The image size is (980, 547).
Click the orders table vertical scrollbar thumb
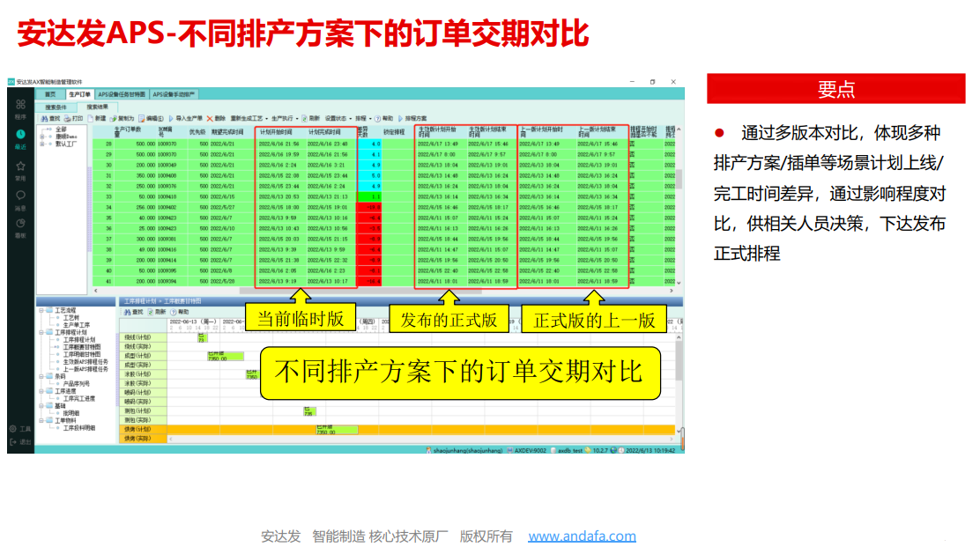click(x=679, y=179)
